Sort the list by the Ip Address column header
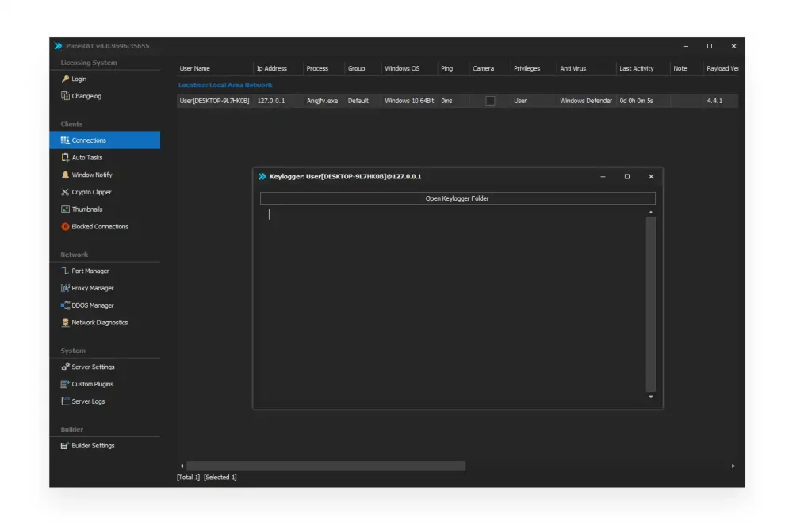812x522 pixels. point(271,69)
